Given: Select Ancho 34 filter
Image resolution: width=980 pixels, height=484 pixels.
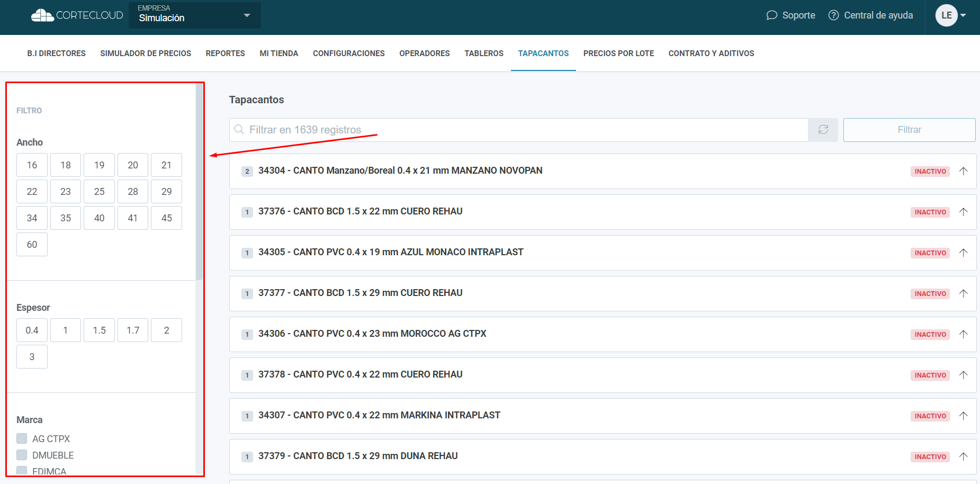Looking at the screenshot, I should coord(32,218).
